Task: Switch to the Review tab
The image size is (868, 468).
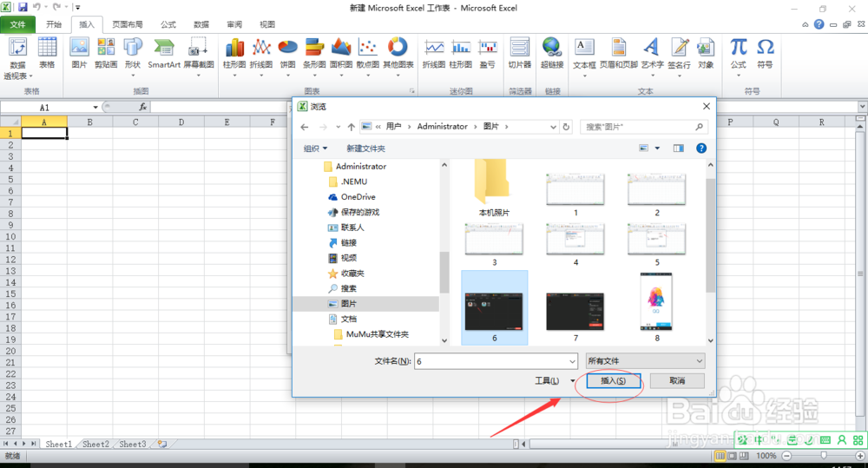Action: 234,24
